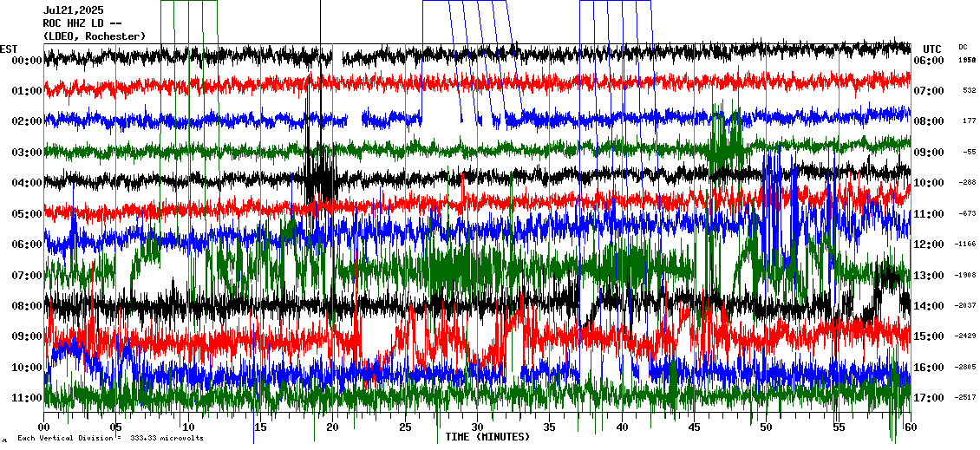Screen dimensions: 980x450
Task: Pick the 11:00 EST row label
Action: click(27, 398)
